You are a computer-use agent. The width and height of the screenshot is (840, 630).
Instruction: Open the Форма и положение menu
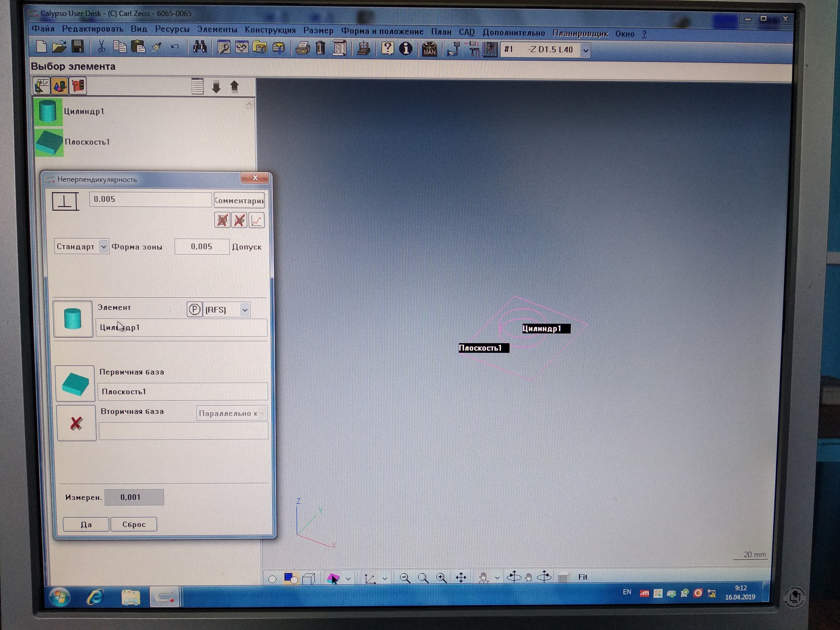coord(382,31)
